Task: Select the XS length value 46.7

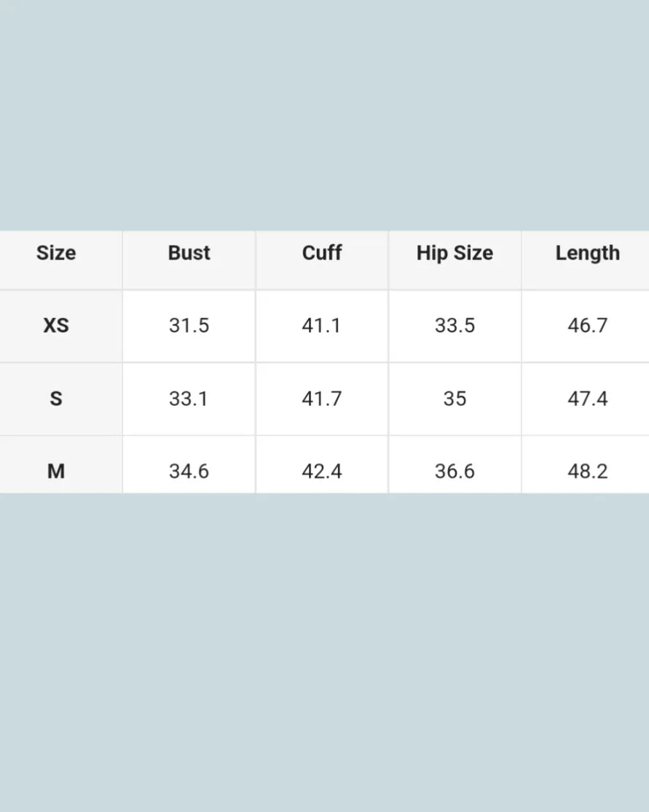Action: (x=587, y=325)
